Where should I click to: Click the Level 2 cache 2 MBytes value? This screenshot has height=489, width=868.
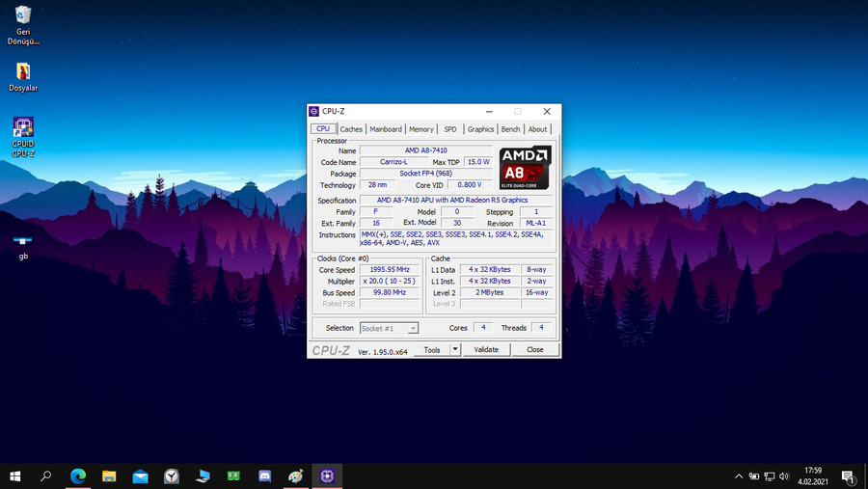click(489, 292)
